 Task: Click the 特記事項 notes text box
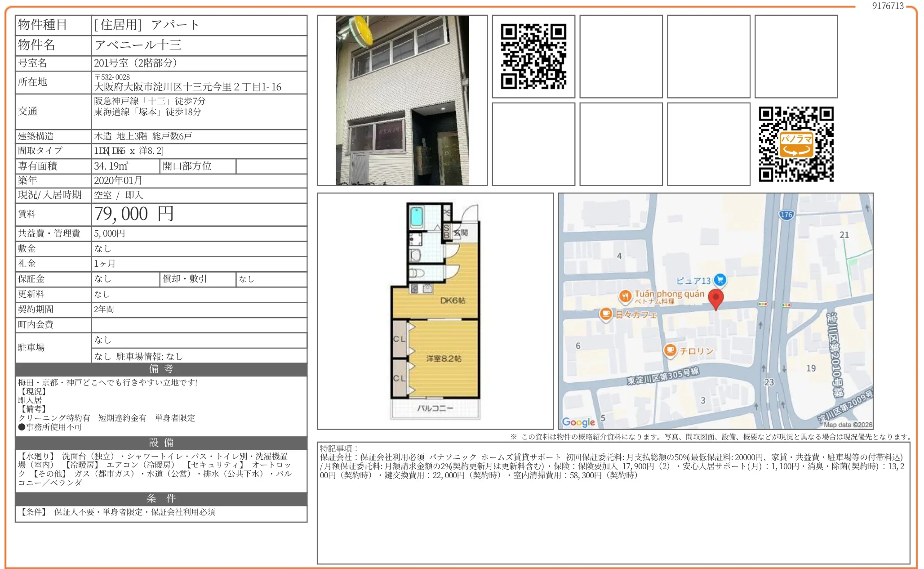613,502
